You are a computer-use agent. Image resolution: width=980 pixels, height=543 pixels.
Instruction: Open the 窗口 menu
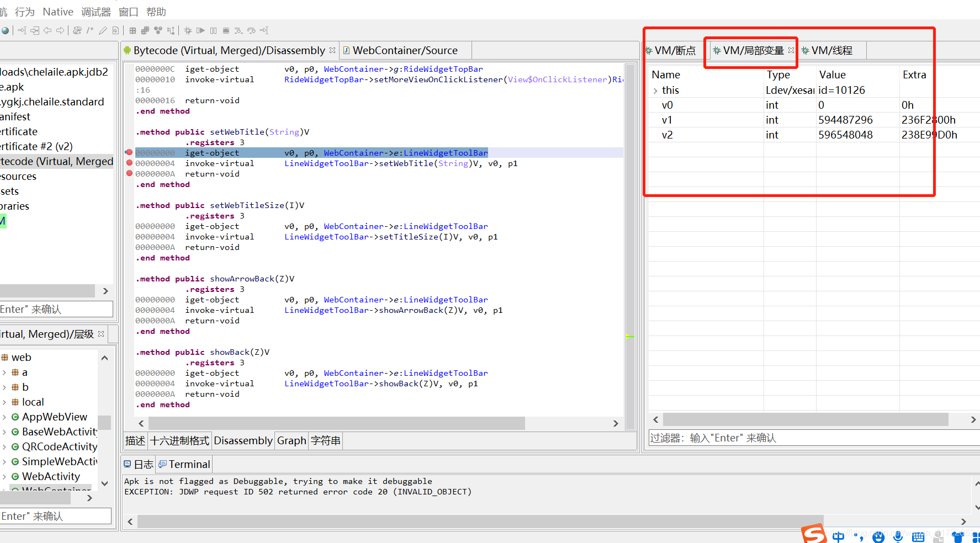point(129,12)
